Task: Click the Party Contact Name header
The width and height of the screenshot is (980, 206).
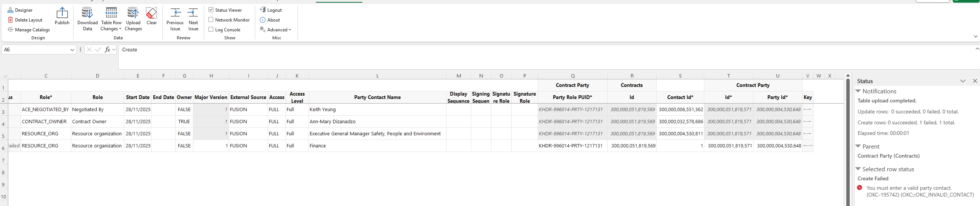Action: [377, 98]
